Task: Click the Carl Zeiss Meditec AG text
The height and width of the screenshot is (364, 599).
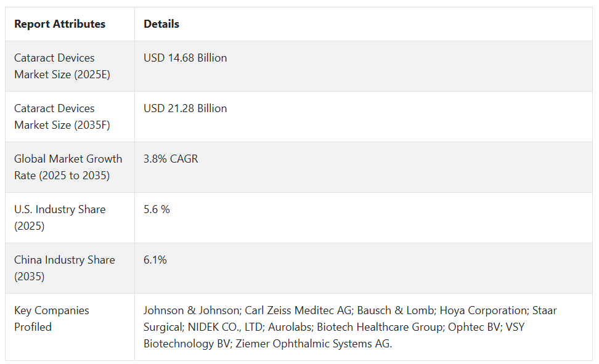Action: 298,310
